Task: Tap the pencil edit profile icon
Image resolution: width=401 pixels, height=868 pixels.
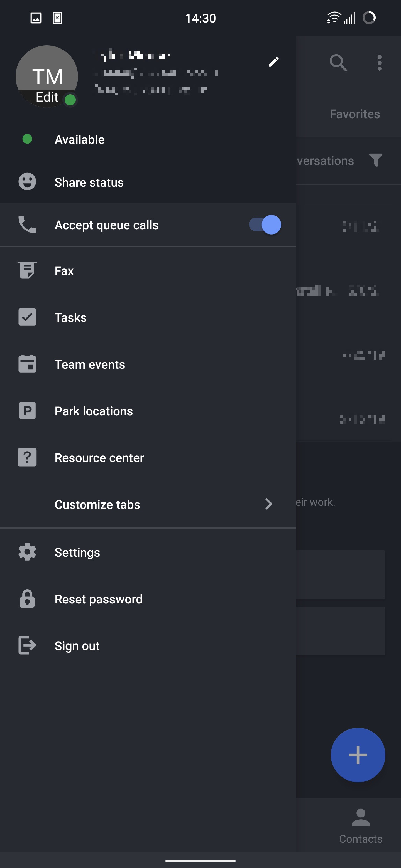Action: point(273,62)
